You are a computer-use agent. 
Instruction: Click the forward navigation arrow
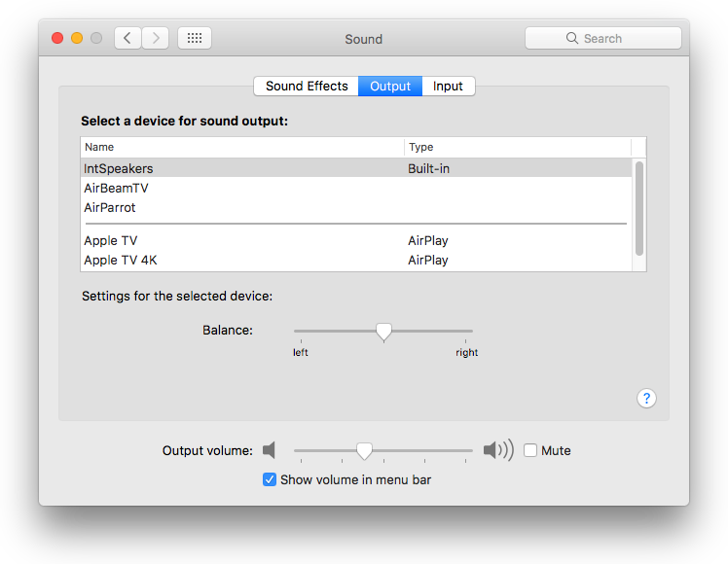tap(156, 38)
